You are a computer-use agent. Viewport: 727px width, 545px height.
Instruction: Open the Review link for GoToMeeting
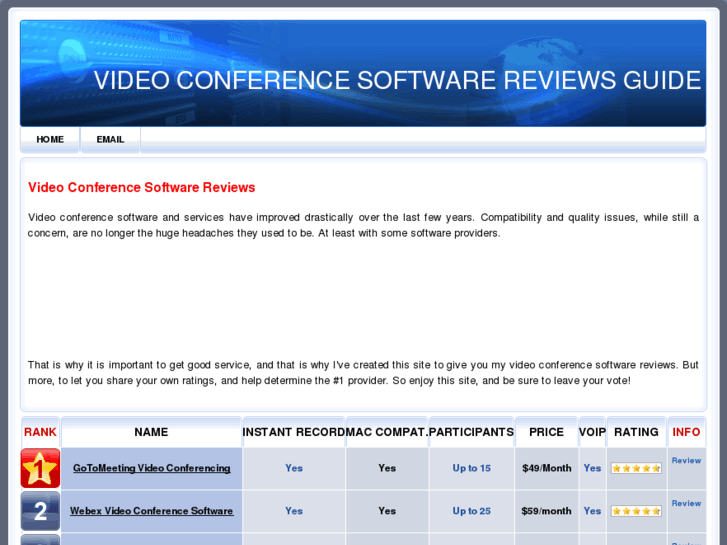[x=686, y=461]
